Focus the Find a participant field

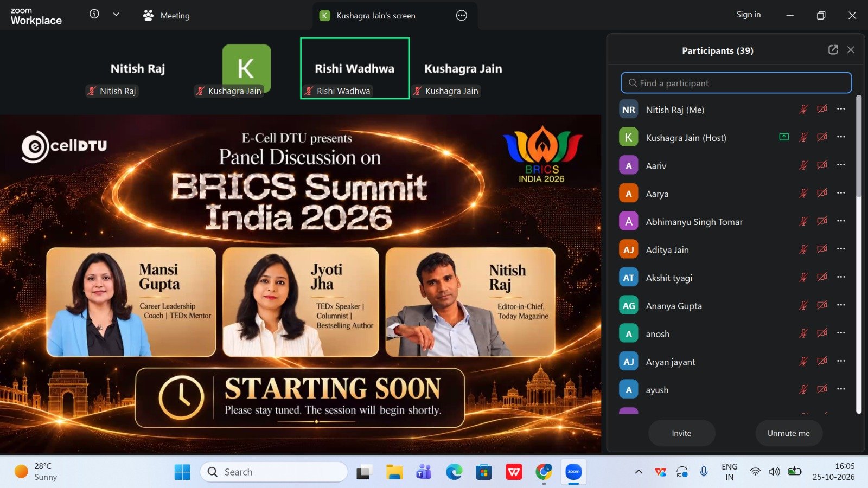[736, 83]
